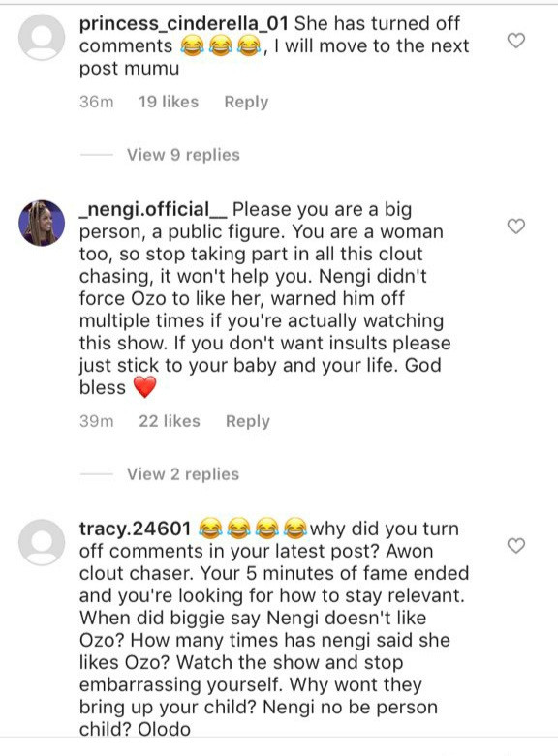Image resolution: width=558 pixels, height=756 pixels.
Task: Reply to princess_cinderella_01's comment
Action: (x=246, y=102)
